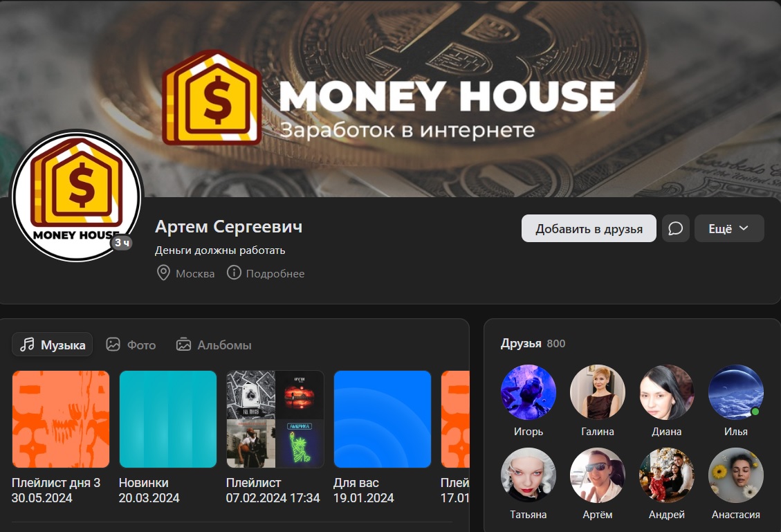The image size is (781, 532).
Task: Open the Money House profile avatar
Action: click(x=77, y=195)
